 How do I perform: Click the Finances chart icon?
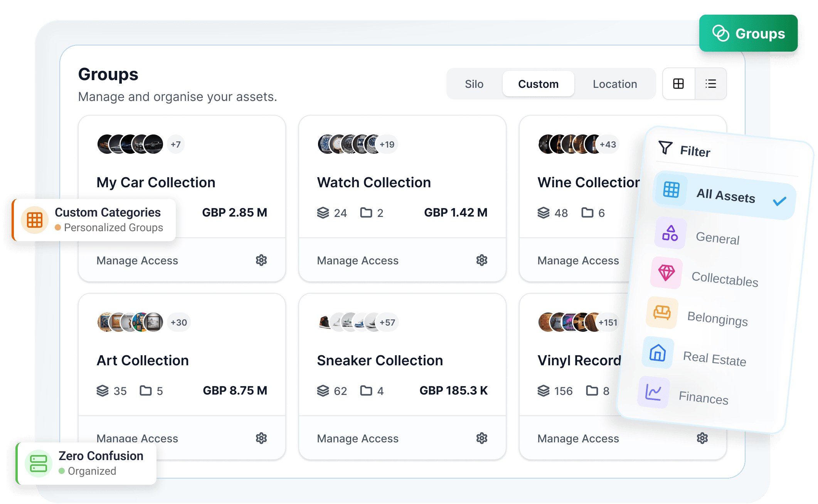click(x=653, y=392)
